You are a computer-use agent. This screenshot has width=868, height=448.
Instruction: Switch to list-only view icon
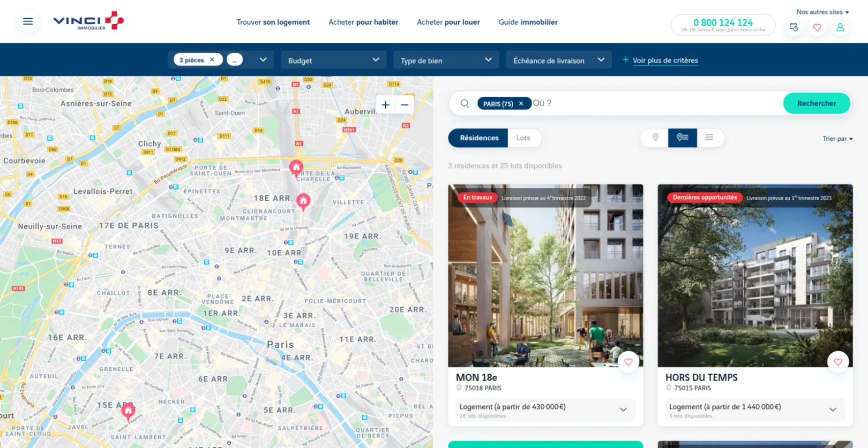pyautogui.click(x=709, y=138)
